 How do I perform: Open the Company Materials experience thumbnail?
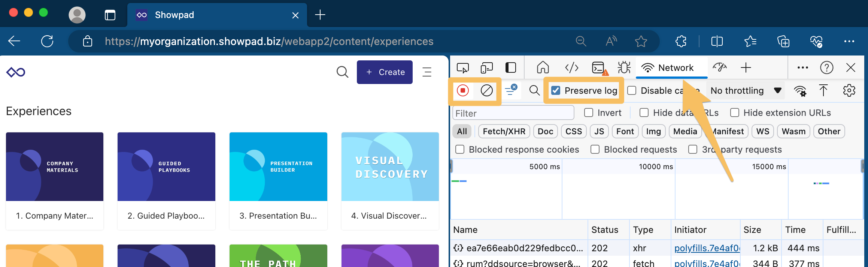(55, 166)
